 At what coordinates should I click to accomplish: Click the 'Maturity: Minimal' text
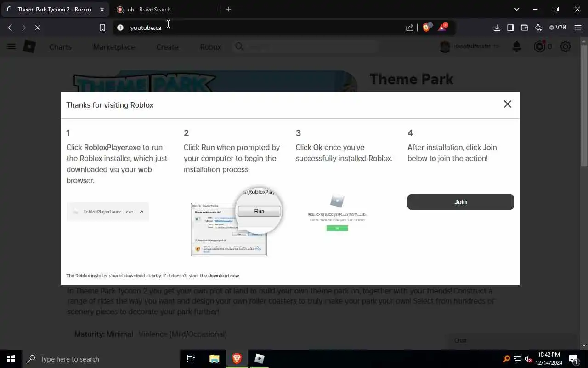pyautogui.click(x=104, y=334)
